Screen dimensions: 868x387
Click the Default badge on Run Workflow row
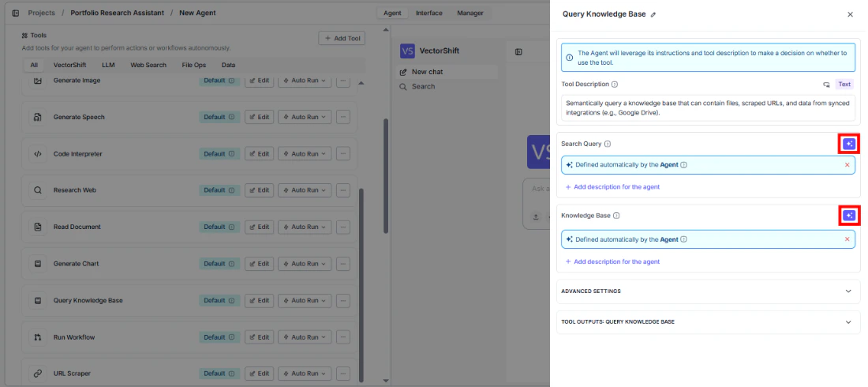tap(219, 337)
